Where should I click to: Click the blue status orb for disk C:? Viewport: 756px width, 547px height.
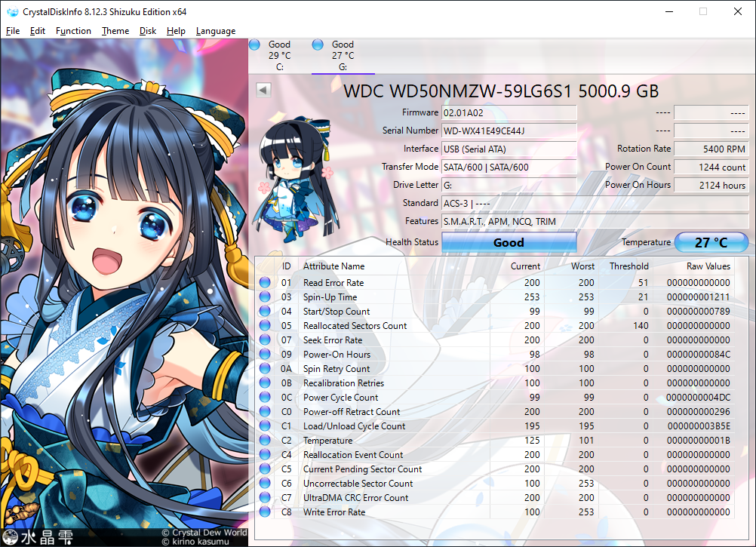click(x=254, y=45)
